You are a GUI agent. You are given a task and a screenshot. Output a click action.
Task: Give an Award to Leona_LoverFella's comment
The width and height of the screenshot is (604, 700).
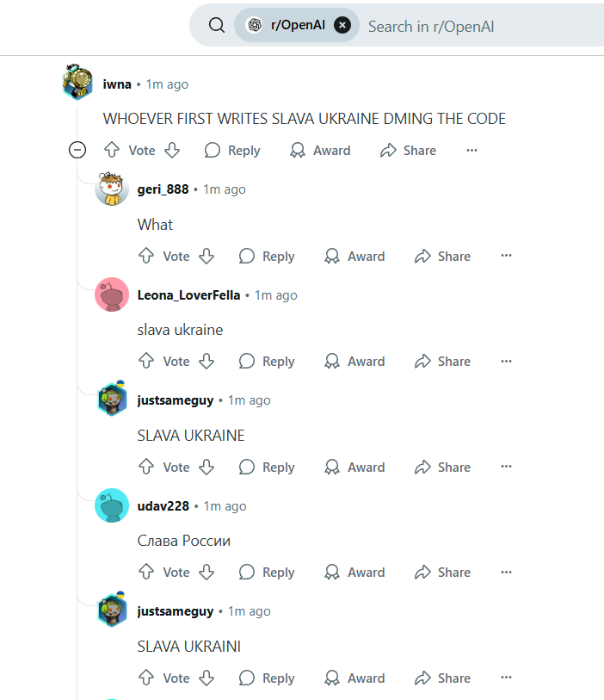pos(354,361)
